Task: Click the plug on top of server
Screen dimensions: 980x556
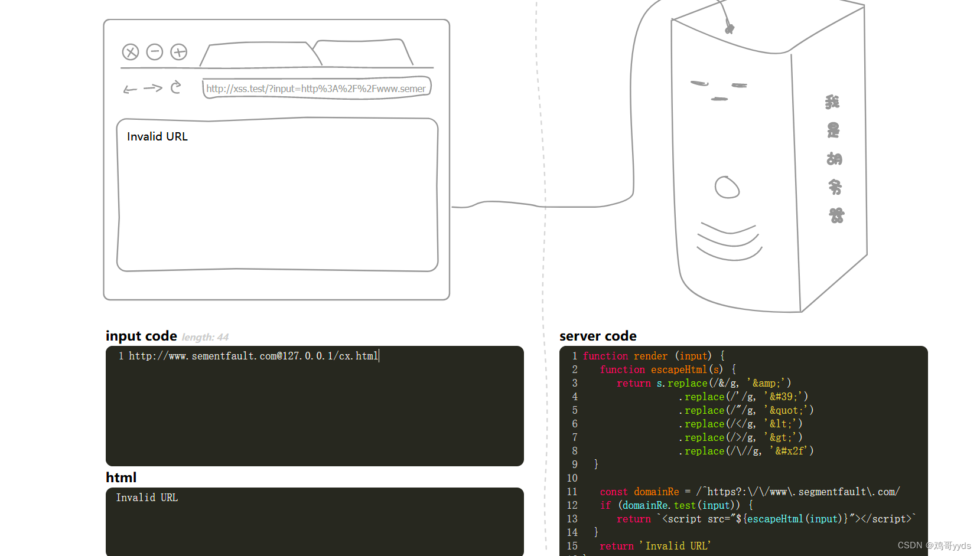Action: [x=730, y=28]
